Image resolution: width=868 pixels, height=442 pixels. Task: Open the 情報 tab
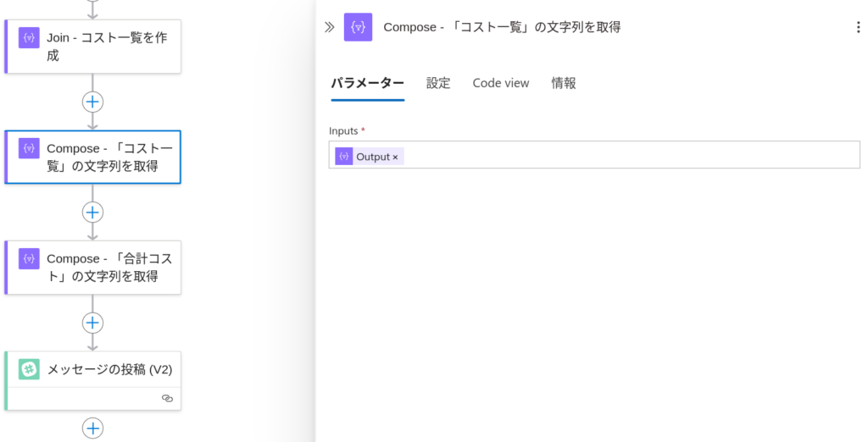[x=564, y=83]
